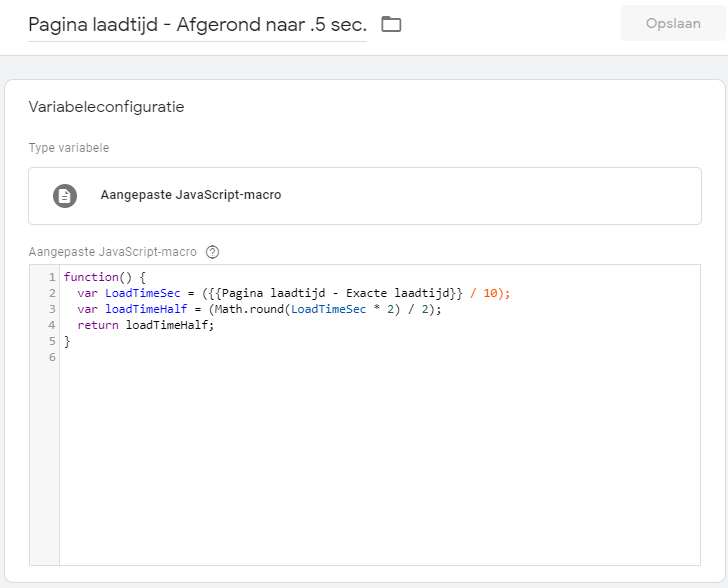Image resolution: width=728 pixels, height=588 pixels.
Task: Click line number 4 in the gutter
Action: (52, 325)
